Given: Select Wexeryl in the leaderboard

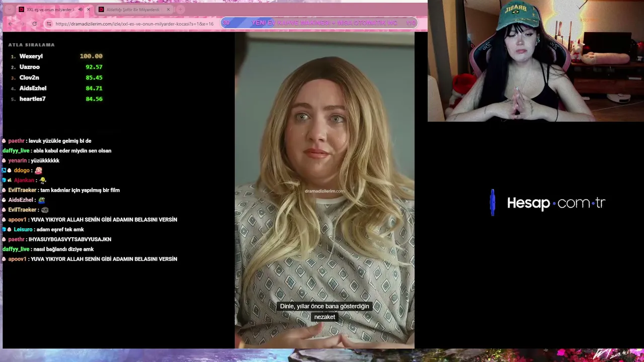Looking at the screenshot, I should point(31,56).
